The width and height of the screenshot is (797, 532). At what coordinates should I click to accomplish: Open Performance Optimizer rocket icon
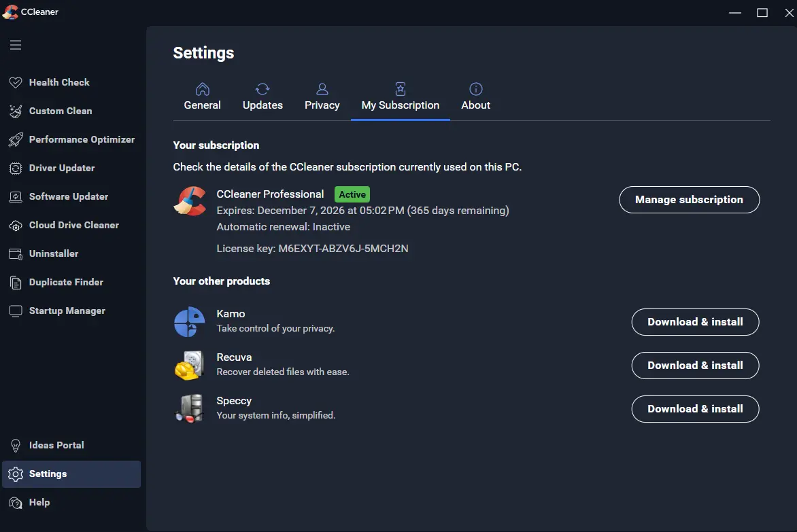coord(16,139)
